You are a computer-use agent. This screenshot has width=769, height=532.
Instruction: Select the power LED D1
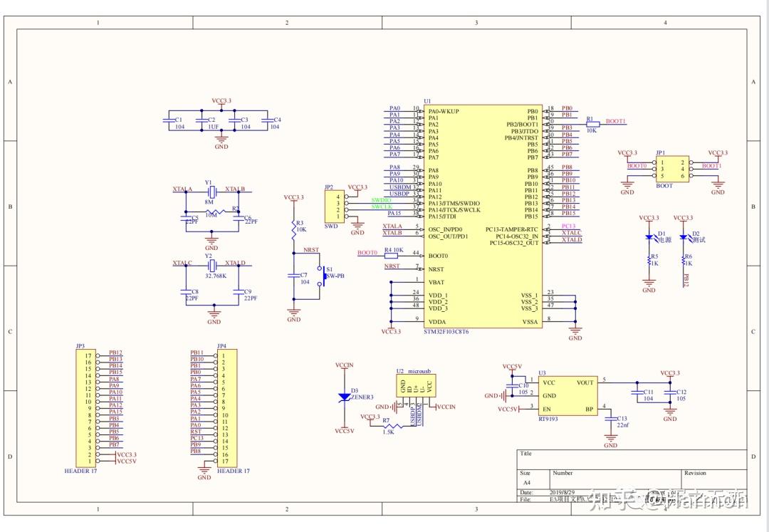(650, 237)
